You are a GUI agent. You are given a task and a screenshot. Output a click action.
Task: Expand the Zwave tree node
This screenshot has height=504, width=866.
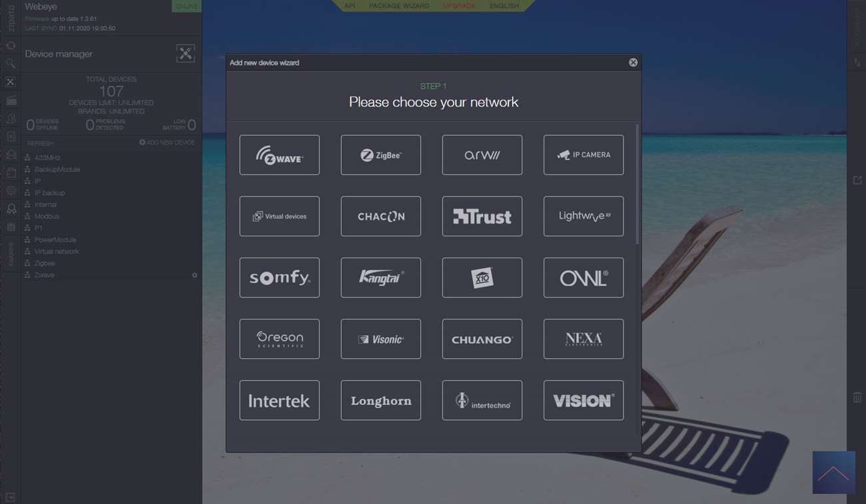click(44, 275)
